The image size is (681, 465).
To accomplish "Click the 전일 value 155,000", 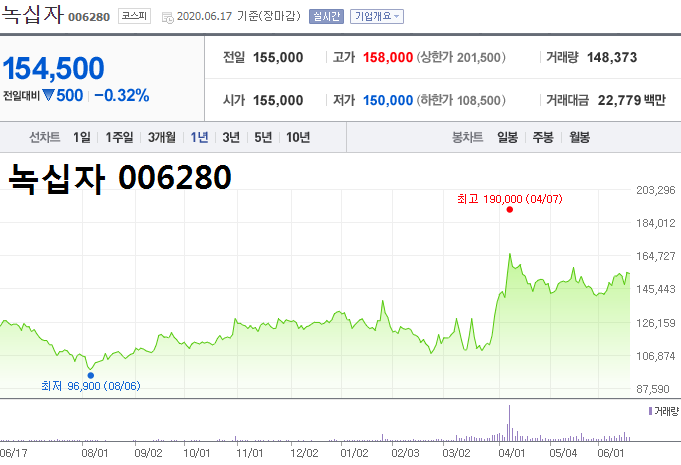I will 278,57.
